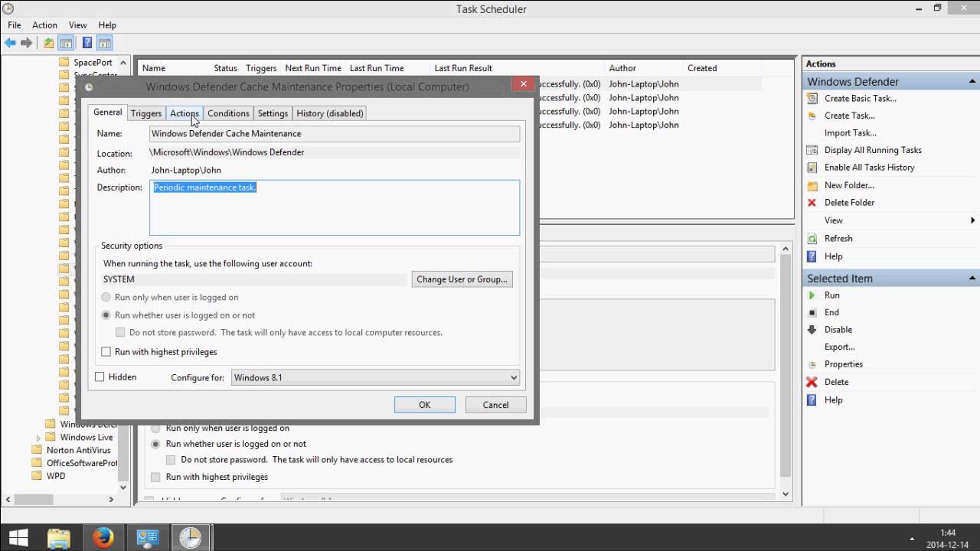Toggle the show/hide action pane toolbar icon
The height and width of the screenshot is (551, 980).
click(x=105, y=43)
